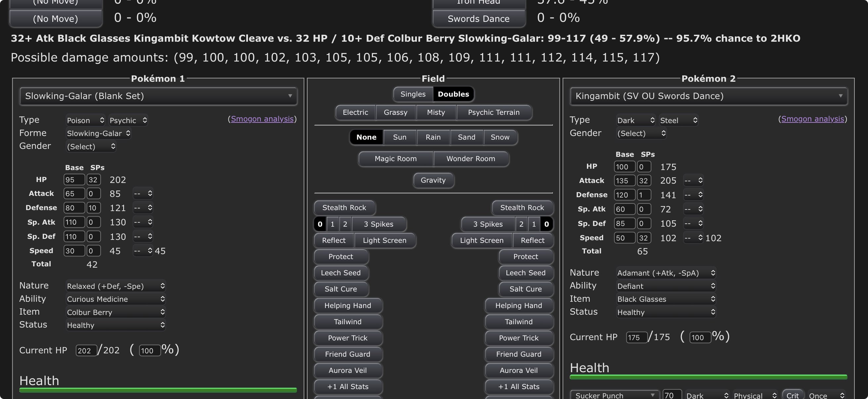Select the Doubles format
868x399 pixels.
(x=453, y=94)
